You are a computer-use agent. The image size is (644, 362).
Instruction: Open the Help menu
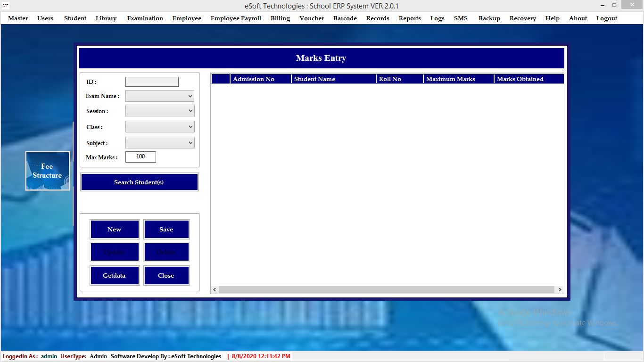pos(553,18)
